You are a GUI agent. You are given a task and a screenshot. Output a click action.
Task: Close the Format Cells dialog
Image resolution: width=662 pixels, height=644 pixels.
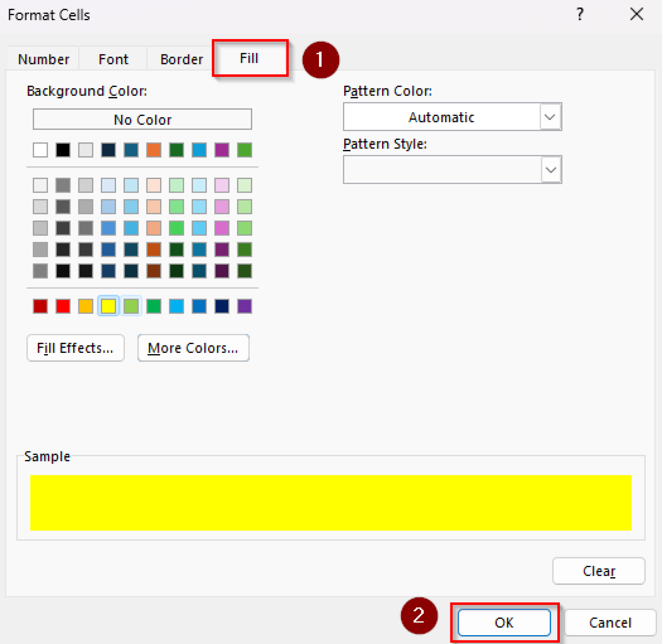pyautogui.click(x=636, y=15)
